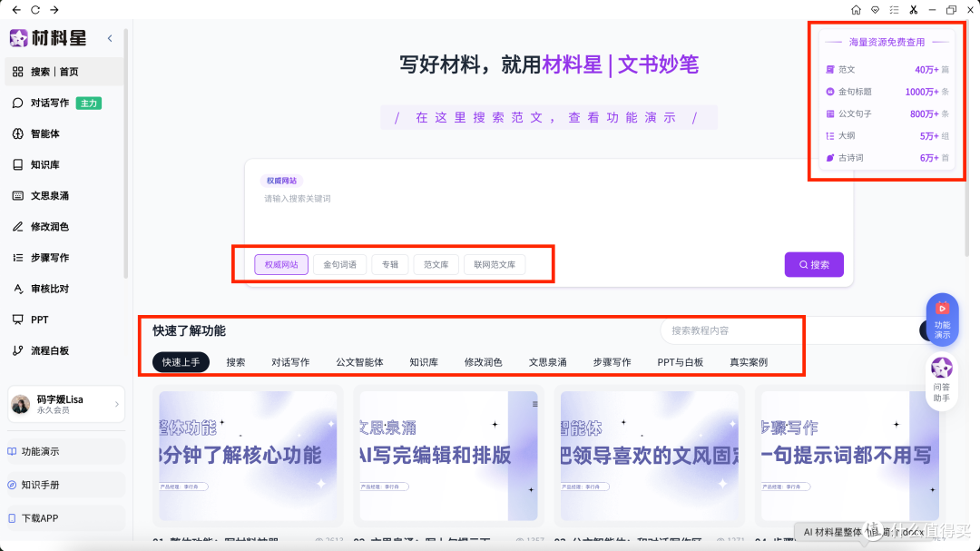Switch to the 真实案例 tab

(749, 362)
